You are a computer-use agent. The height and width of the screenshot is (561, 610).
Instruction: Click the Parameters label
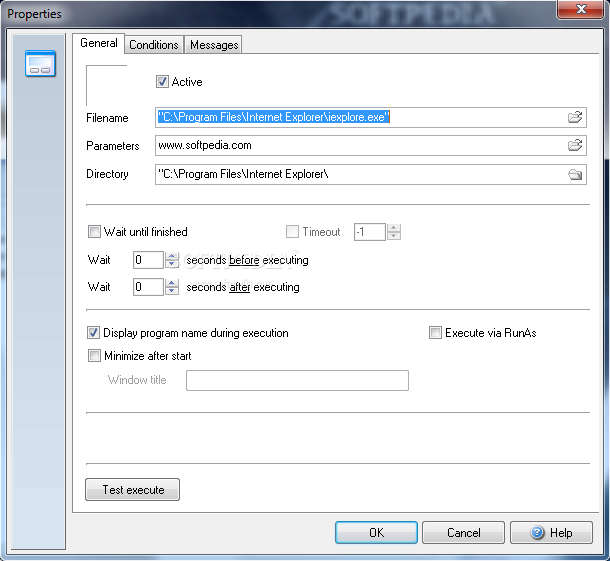(113, 146)
